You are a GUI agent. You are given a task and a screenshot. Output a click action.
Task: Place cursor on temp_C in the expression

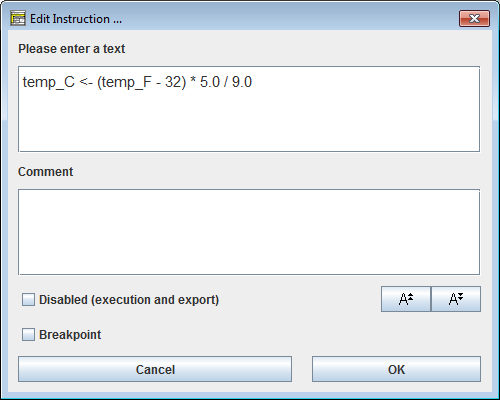49,82
